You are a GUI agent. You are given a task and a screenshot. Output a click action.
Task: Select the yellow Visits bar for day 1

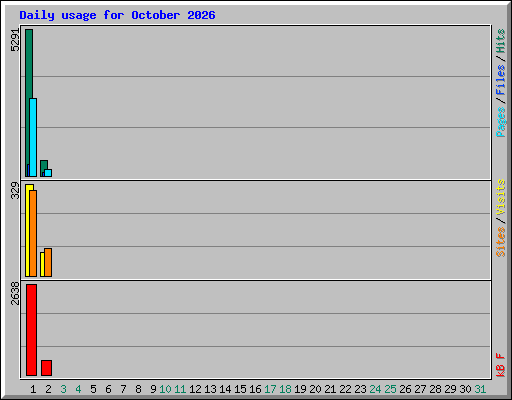pyautogui.click(x=27, y=230)
